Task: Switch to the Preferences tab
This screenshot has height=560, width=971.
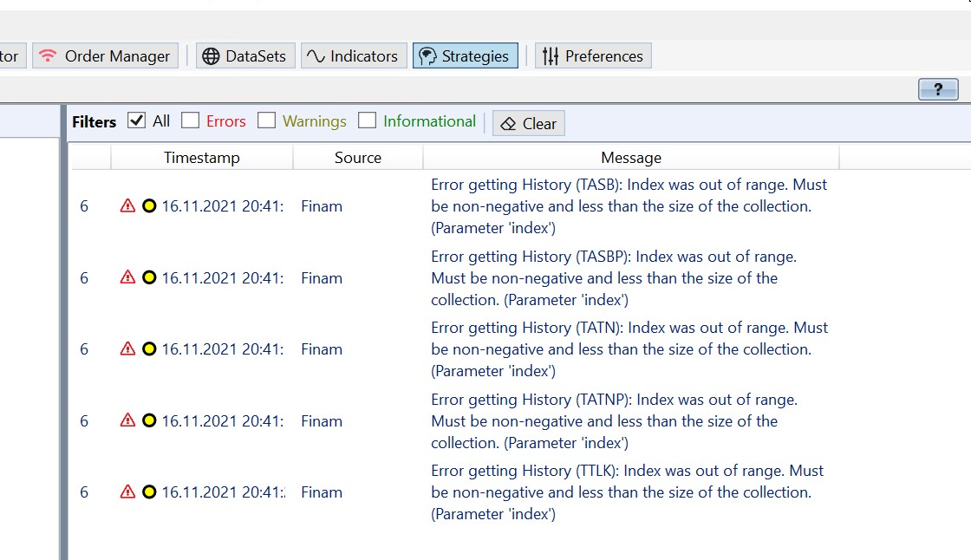Action: pyautogui.click(x=593, y=55)
